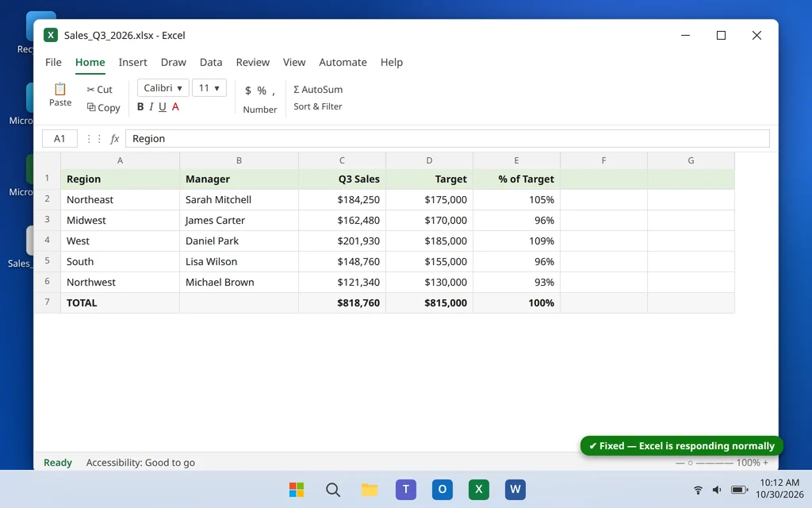
Task: Select the cell with $201,930
Action: (x=343, y=241)
